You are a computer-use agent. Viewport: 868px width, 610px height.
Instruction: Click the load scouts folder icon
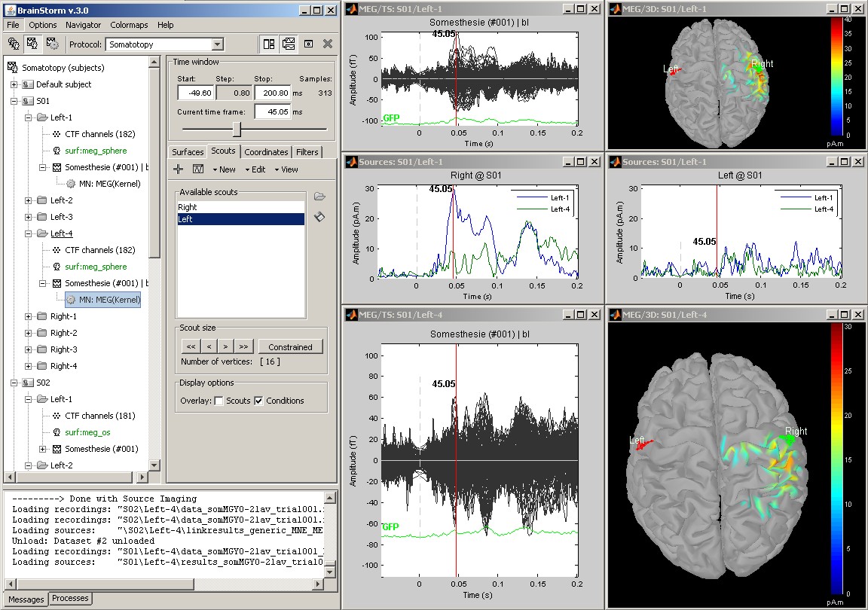(x=319, y=197)
